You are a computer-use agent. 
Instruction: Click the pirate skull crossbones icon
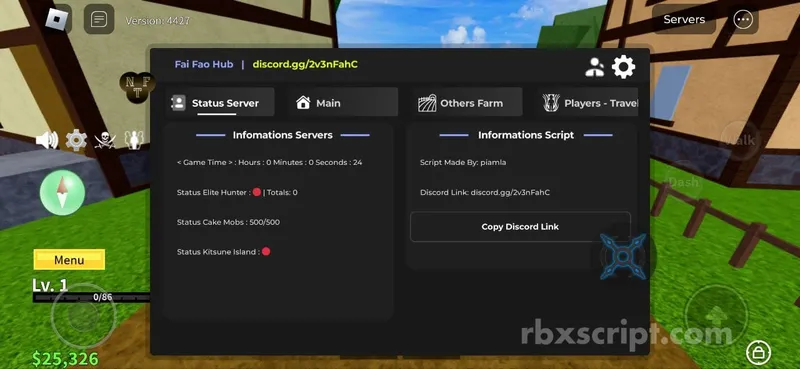[105, 140]
